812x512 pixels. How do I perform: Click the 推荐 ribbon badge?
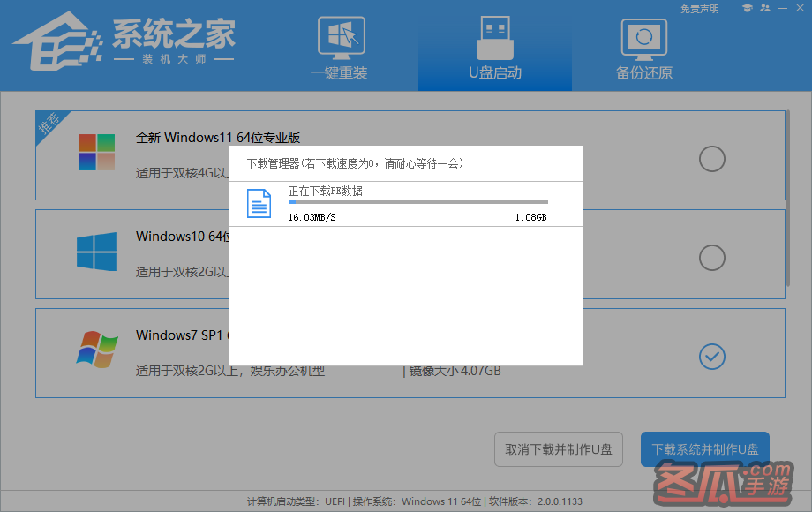[49, 124]
